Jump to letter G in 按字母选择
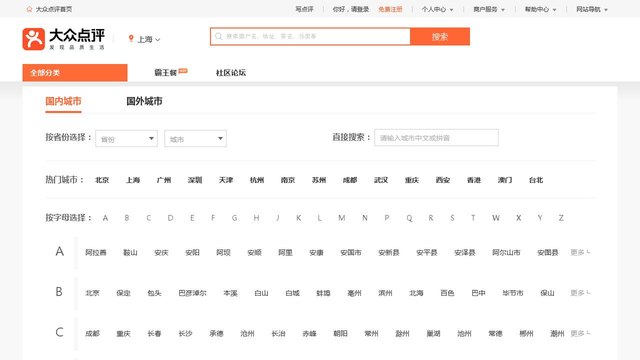This screenshot has width=640, height=360. [x=234, y=218]
